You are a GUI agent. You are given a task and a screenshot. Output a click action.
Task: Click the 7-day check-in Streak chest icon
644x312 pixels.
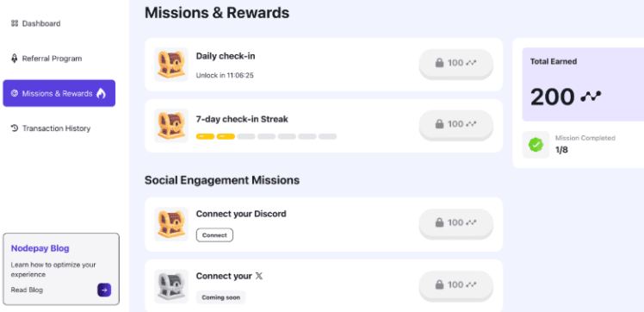pos(171,125)
